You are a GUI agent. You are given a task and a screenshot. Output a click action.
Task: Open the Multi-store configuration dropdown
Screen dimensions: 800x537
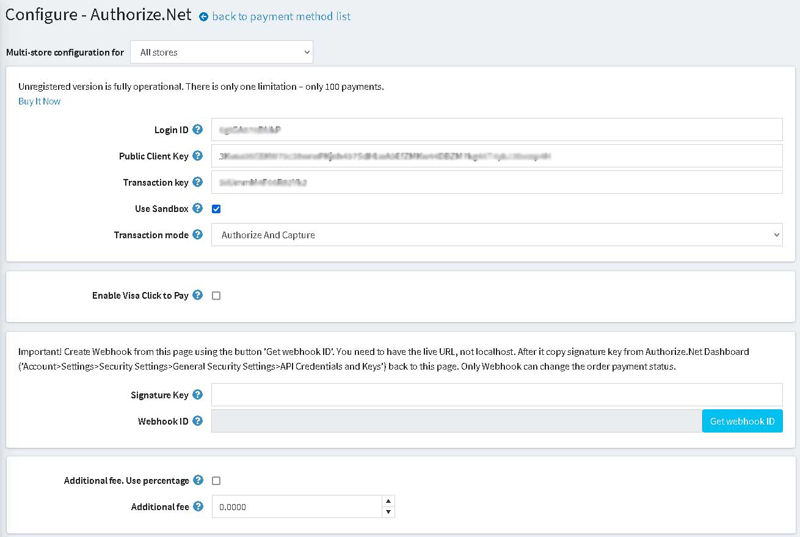[221, 52]
